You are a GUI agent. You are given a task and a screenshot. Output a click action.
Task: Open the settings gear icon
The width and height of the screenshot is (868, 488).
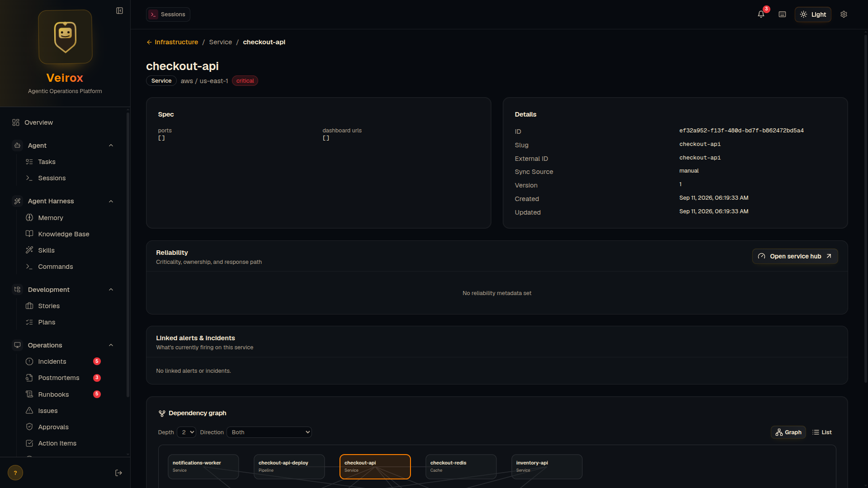click(x=844, y=14)
